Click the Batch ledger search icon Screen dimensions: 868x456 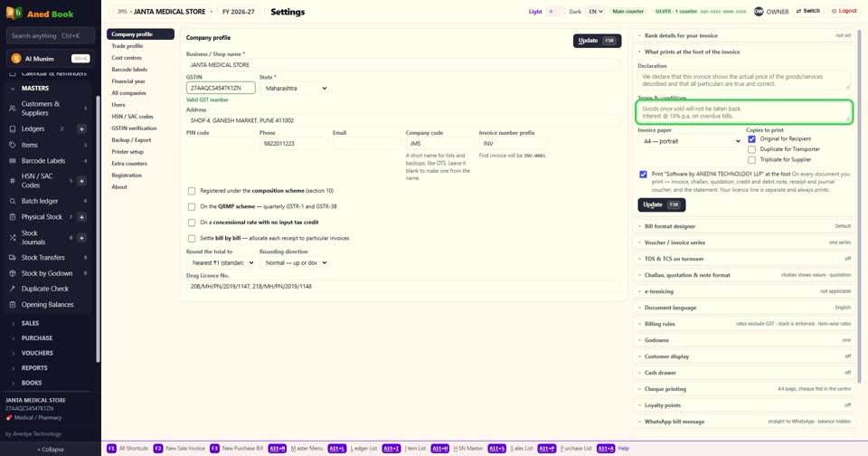[x=12, y=201]
